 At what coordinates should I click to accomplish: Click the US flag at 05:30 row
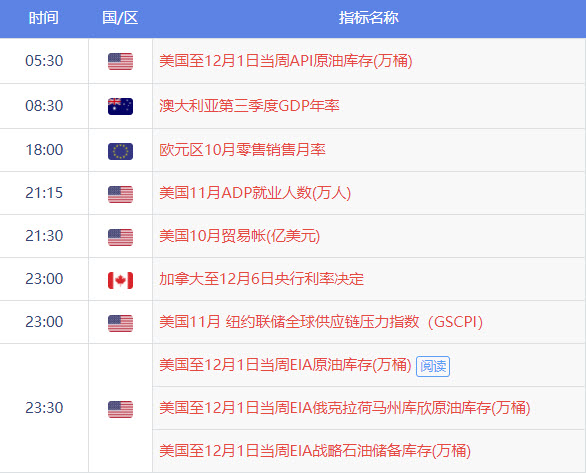pyautogui.click(x=120, y=61)
